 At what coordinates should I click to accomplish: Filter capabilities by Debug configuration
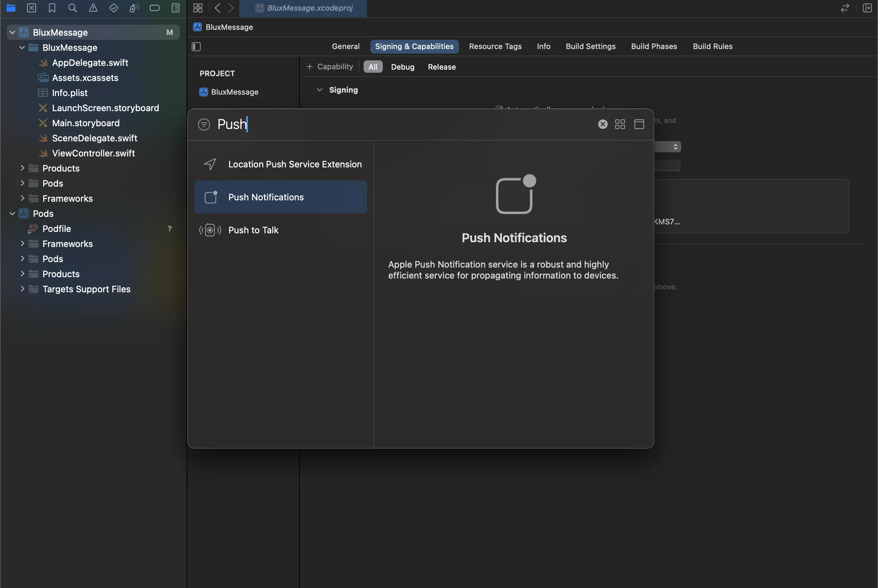[403, 67]
